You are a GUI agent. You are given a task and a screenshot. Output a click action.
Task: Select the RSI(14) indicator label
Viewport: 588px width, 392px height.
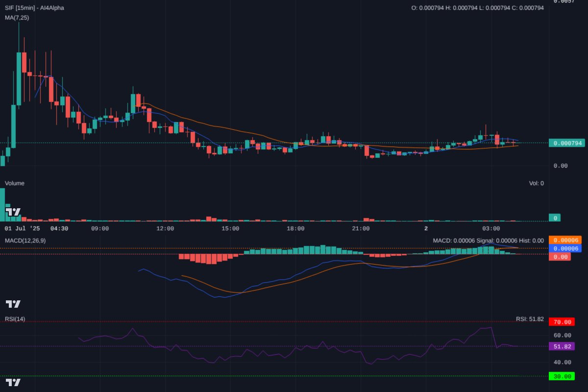tap(15, 319)
